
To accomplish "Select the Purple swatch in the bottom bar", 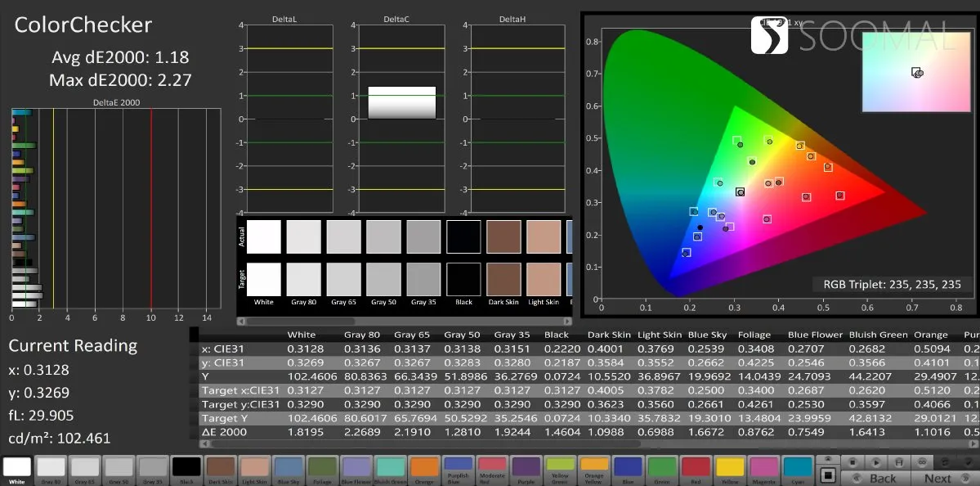I will point(526,470).
